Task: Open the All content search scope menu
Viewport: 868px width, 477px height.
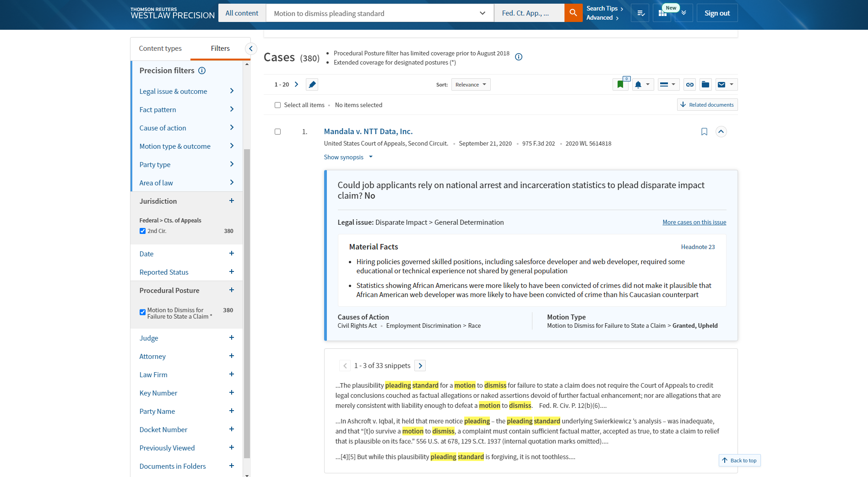Action: (242, 13)
